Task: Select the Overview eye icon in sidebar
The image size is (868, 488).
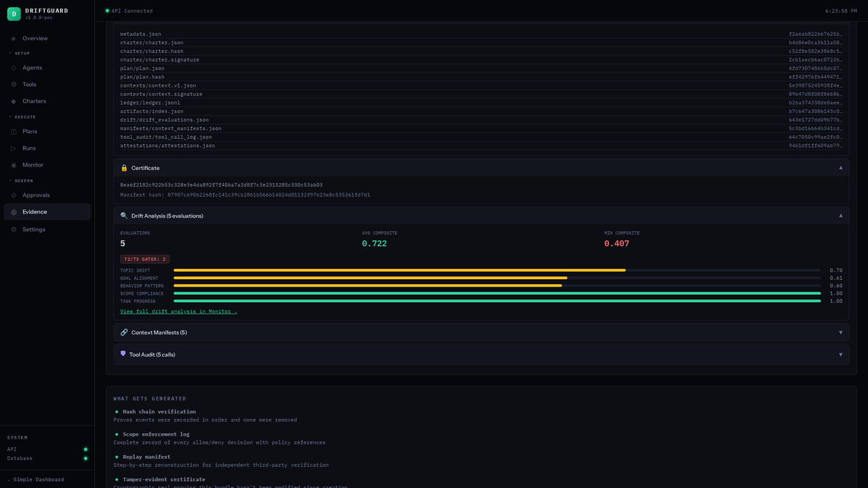Action: (x=13, y=38)
